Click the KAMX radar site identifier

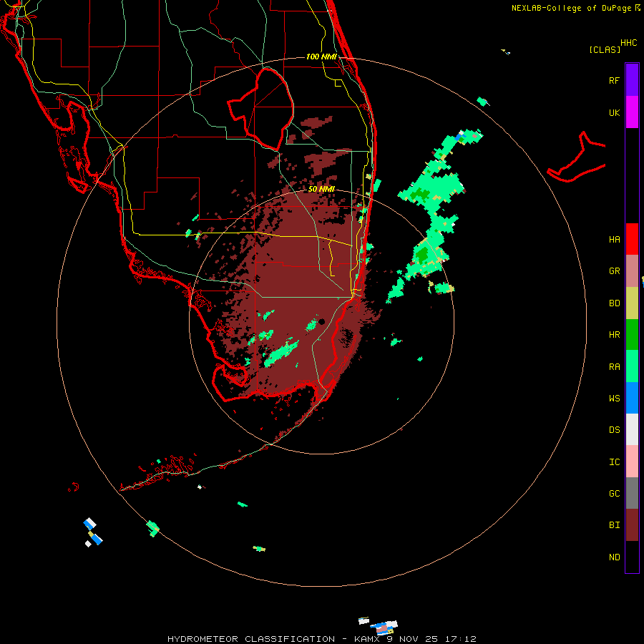367,639
